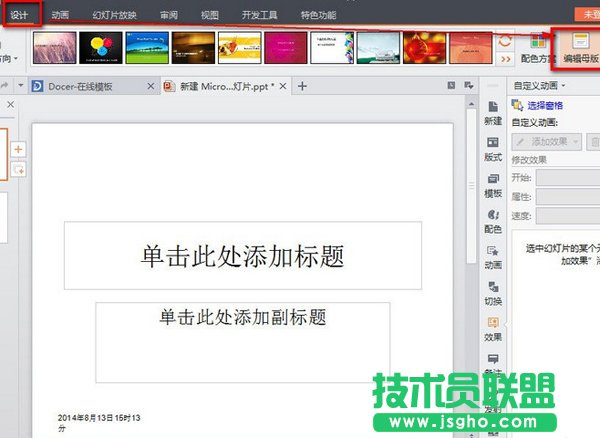
Task: Apply the magenta pink design template
Action: (x=286, y=48)
